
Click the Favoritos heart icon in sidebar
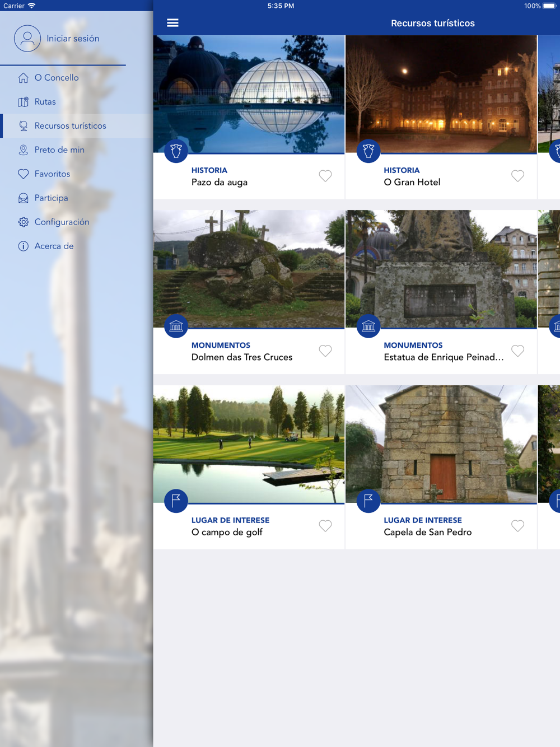coord(23,174)
